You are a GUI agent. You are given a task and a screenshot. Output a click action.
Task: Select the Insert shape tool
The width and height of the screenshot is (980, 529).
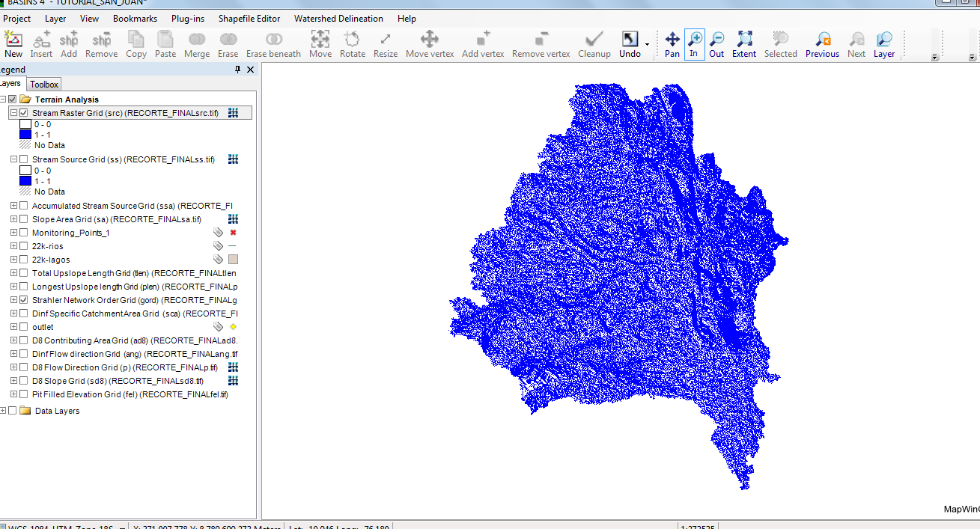[x=41, y=44]
